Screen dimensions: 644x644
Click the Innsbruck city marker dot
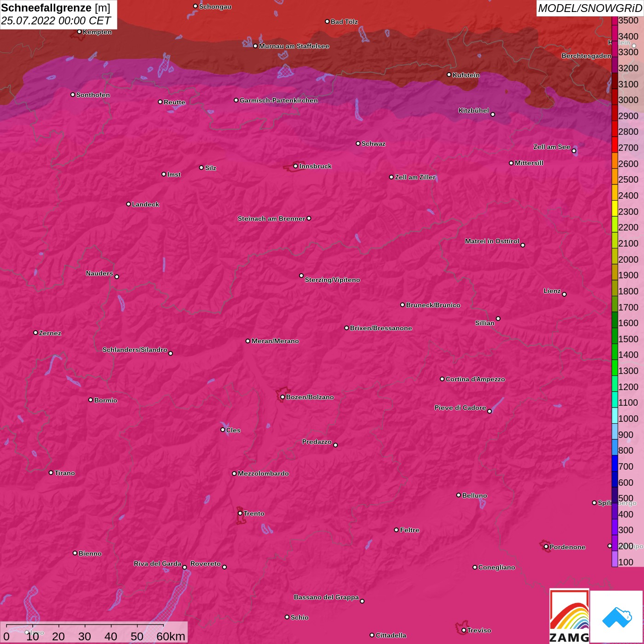295,166
